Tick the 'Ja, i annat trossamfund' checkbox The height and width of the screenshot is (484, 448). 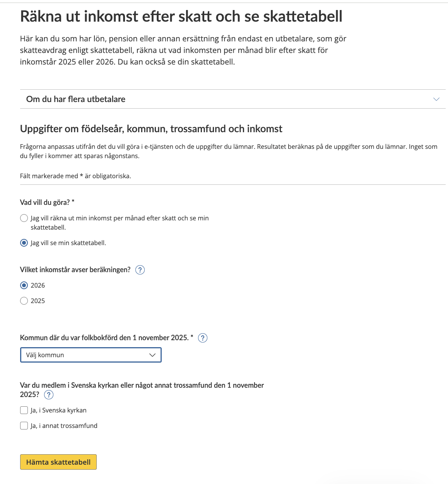(24, 426)
